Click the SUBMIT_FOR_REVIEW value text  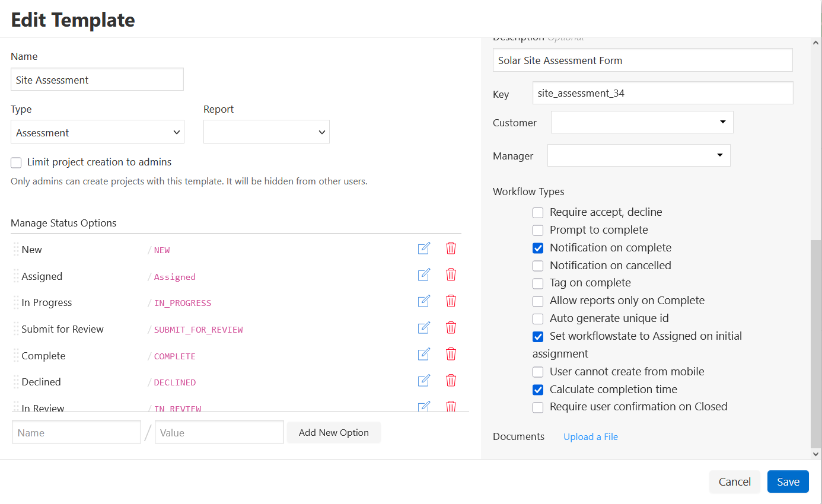click(199, 330)
